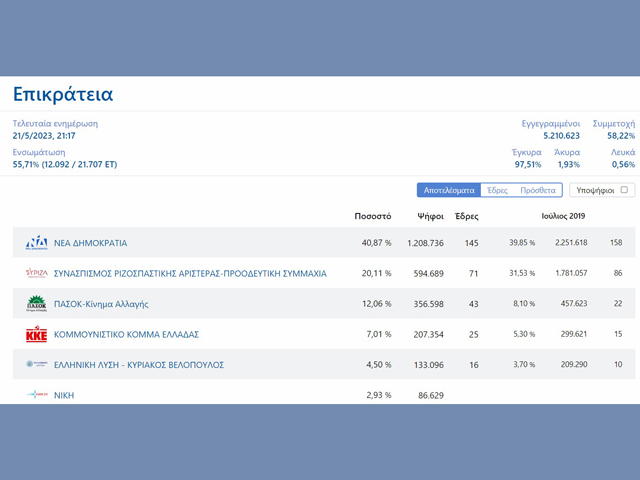The image size is (640, 480).
Task: Click the Ιούλιος 2019 column header
Action: coord(566,217)
